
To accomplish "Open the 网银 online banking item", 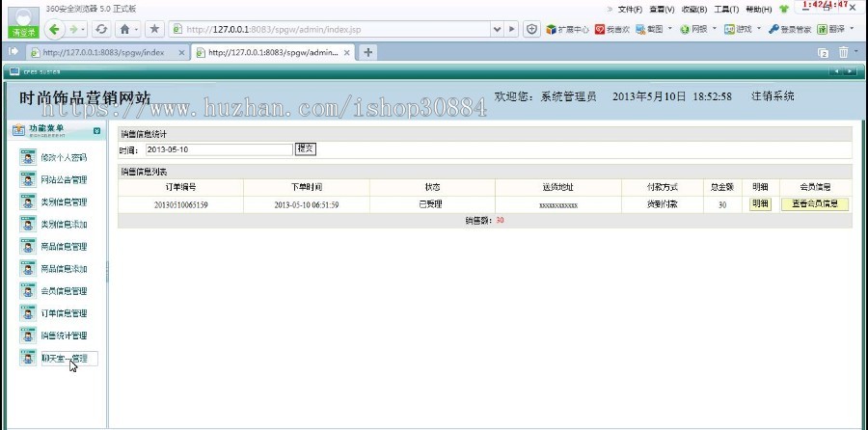I will 693,29.
